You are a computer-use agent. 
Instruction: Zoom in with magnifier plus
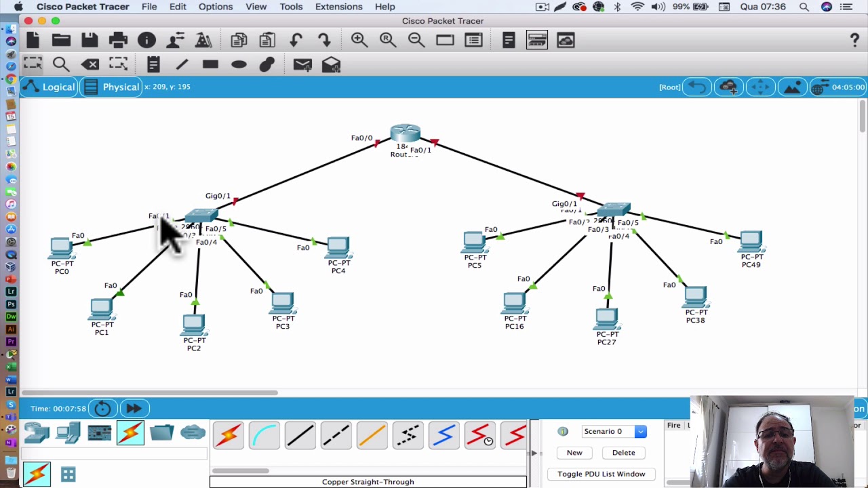[359, 41]
